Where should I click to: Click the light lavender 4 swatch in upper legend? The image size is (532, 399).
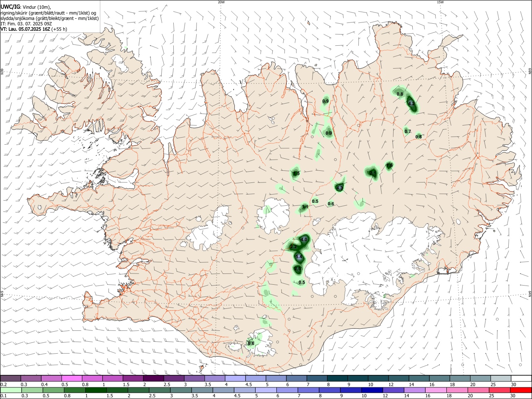pos(235,378)
